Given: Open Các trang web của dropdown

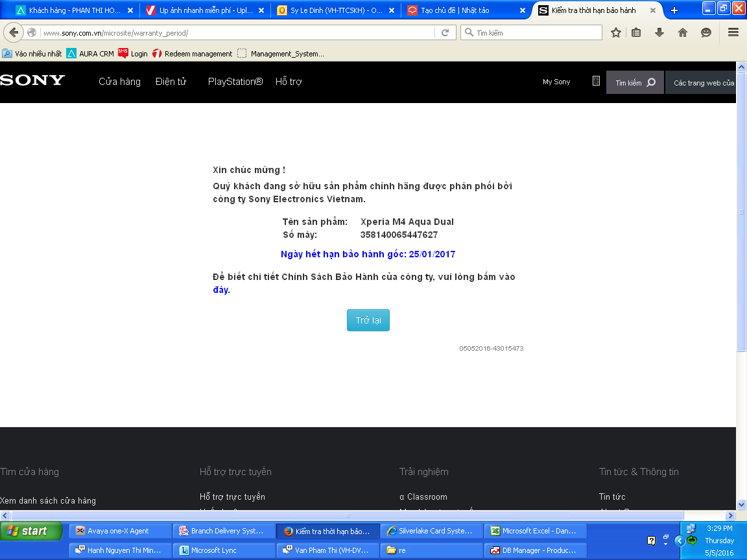Looking at the screenshot, I should click(701, 82).
